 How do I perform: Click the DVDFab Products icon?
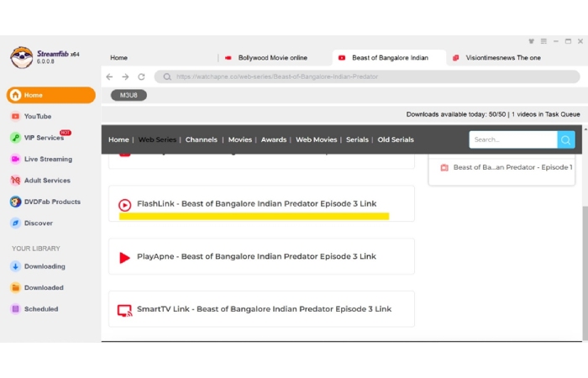pyautogui.click(x=15, y=202)
